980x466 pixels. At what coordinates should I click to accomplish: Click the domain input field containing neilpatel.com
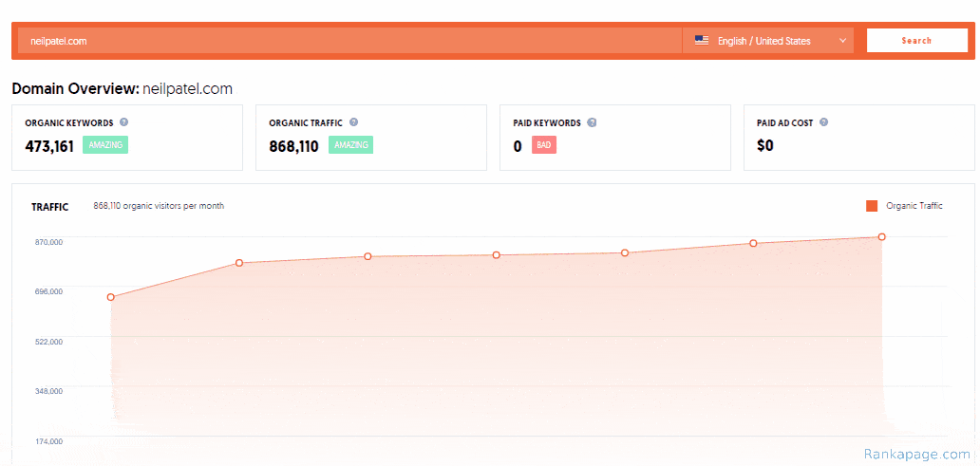(350, 41)
